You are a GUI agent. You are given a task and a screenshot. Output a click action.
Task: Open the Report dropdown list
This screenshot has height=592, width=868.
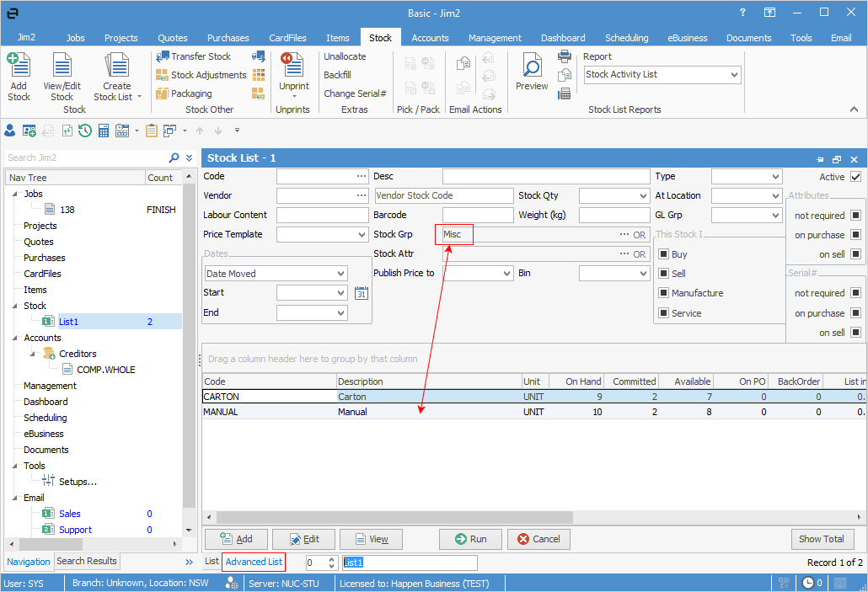pos(734,75)
